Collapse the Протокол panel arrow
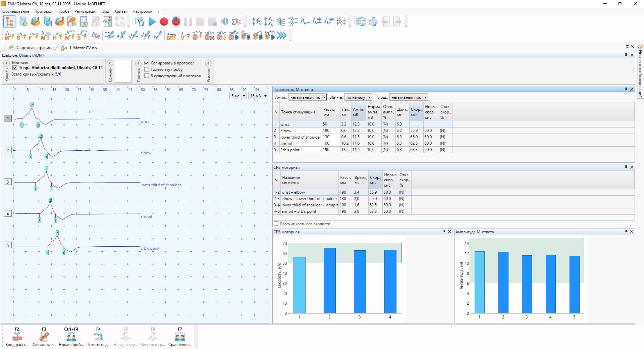The image size is (644, 349). coord(139,63)
